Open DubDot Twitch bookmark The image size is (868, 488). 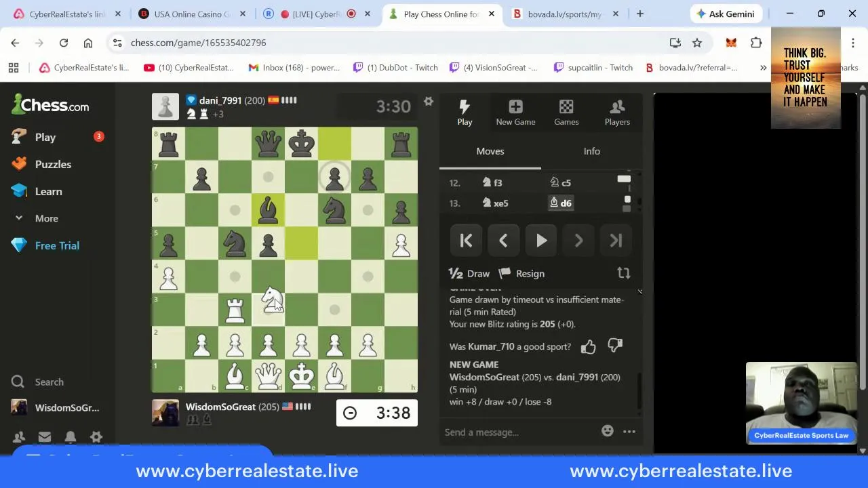(x=395, y=67)
